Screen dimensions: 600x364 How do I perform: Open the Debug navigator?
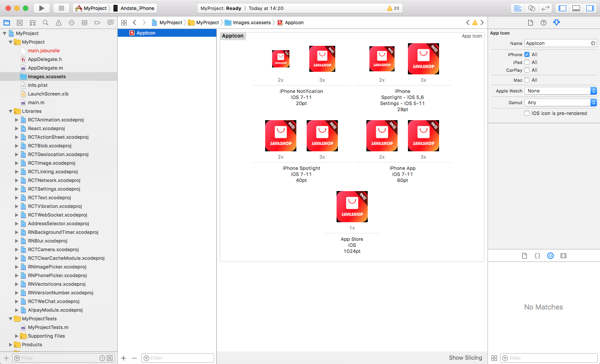(84, 22)
